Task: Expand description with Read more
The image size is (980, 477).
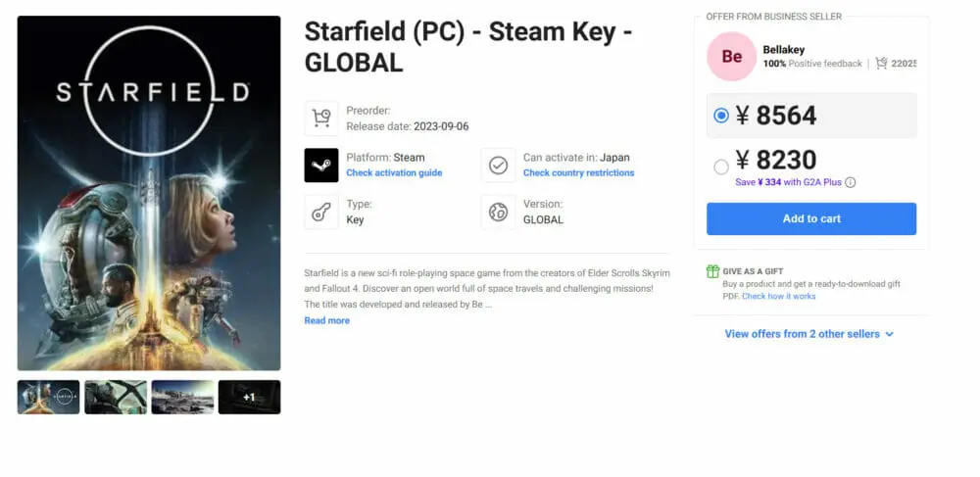Action: pyautogui.click(x=326, y=320)
